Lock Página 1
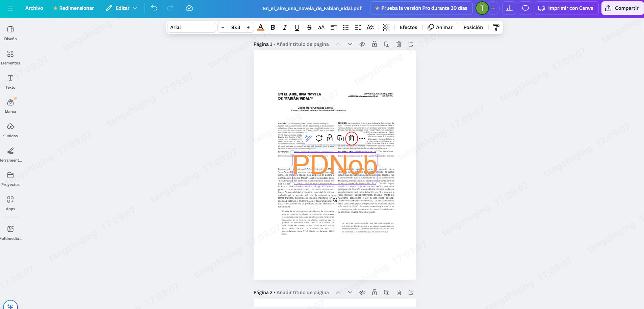 tap(375, 44)
